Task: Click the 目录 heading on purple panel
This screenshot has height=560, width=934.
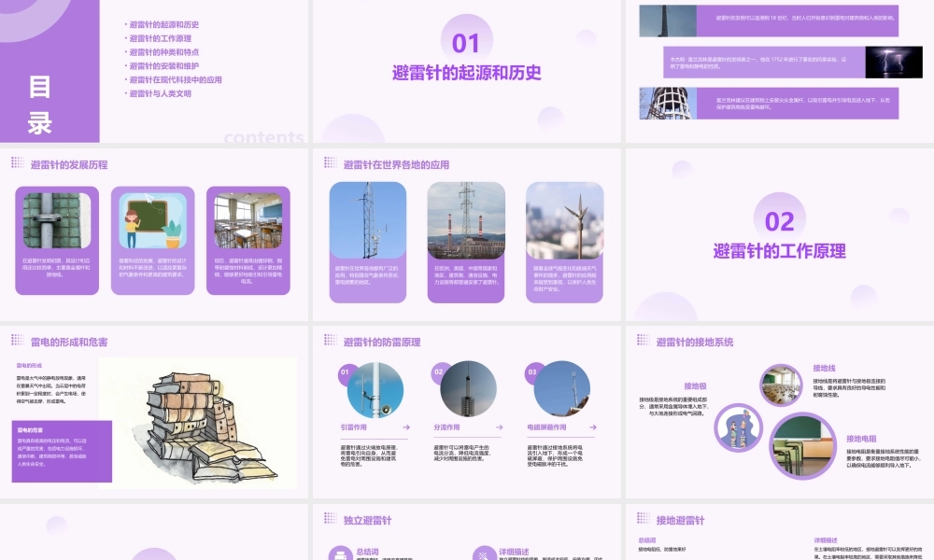Action: [x=40, y=105]
